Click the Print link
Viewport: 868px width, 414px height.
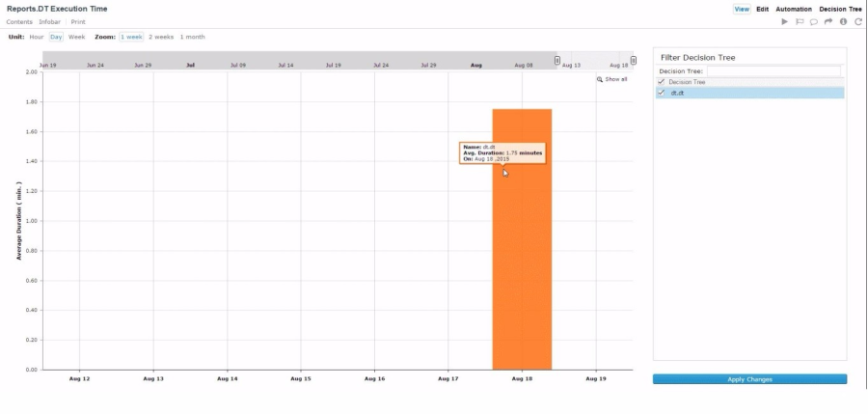point(77,21)
